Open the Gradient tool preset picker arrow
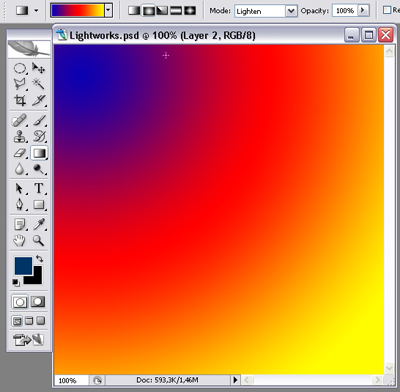This screenshot has height=392, width=400. click(x=36, y=11)
